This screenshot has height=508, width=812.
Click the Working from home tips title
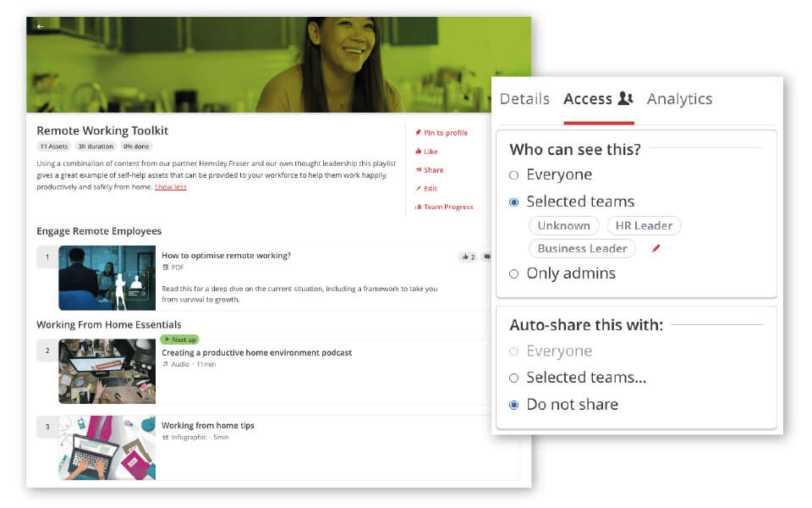click(x=208, y=426)
